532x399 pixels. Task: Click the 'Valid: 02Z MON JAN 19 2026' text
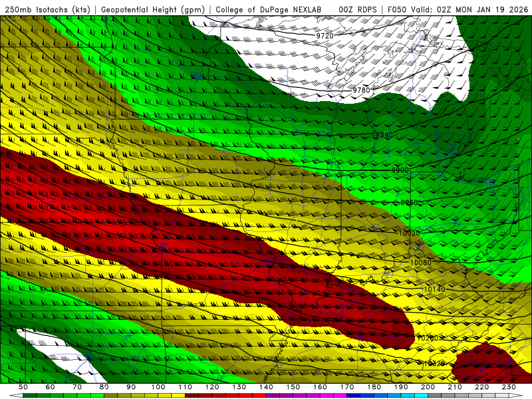click(x=469, y=9)
